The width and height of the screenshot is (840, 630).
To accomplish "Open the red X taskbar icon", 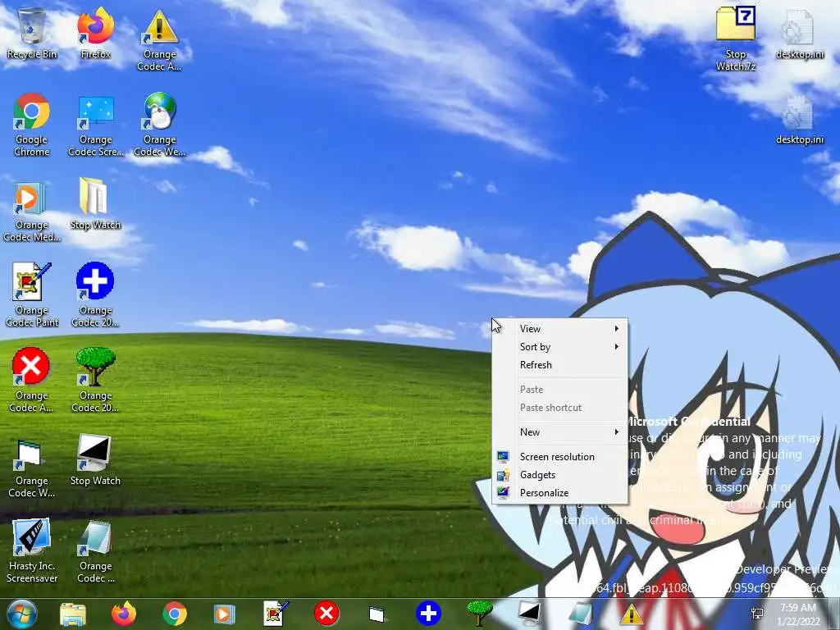I will (326, 614).
